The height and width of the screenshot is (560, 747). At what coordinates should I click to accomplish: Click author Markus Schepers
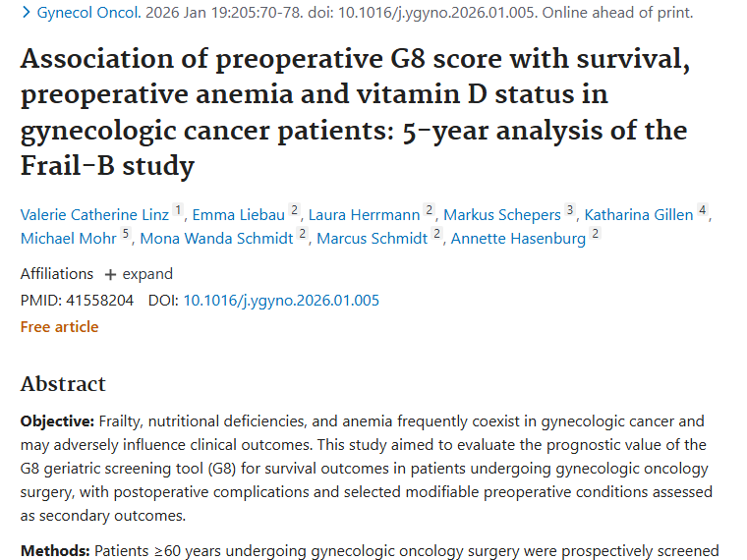501,214
